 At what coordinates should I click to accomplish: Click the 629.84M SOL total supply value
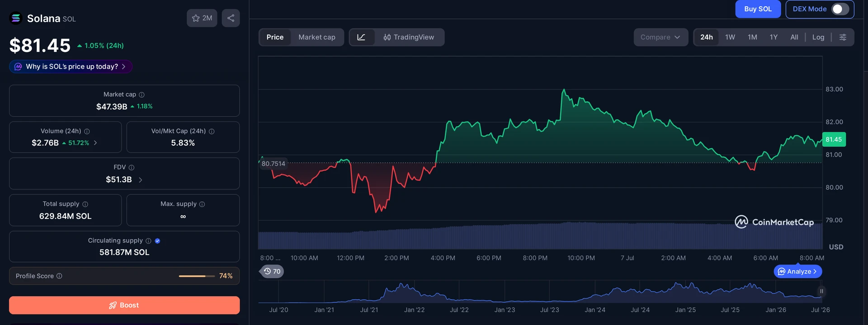[x=65, y=216]
